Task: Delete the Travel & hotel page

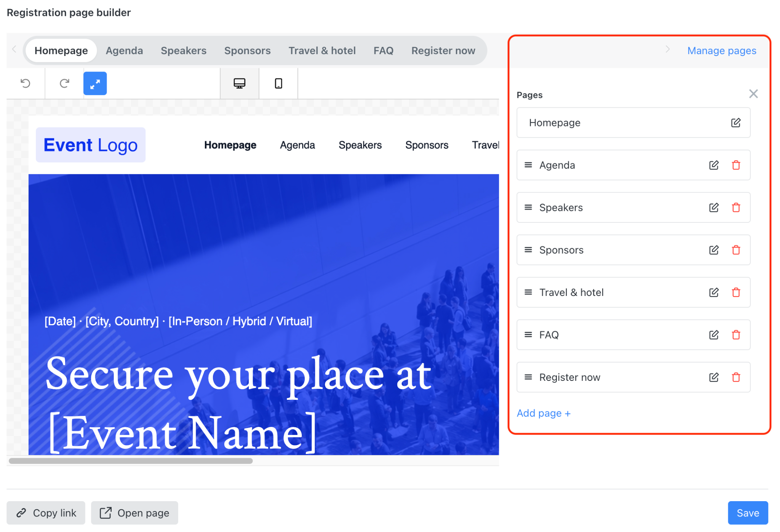Action: (x=736, y=292)
